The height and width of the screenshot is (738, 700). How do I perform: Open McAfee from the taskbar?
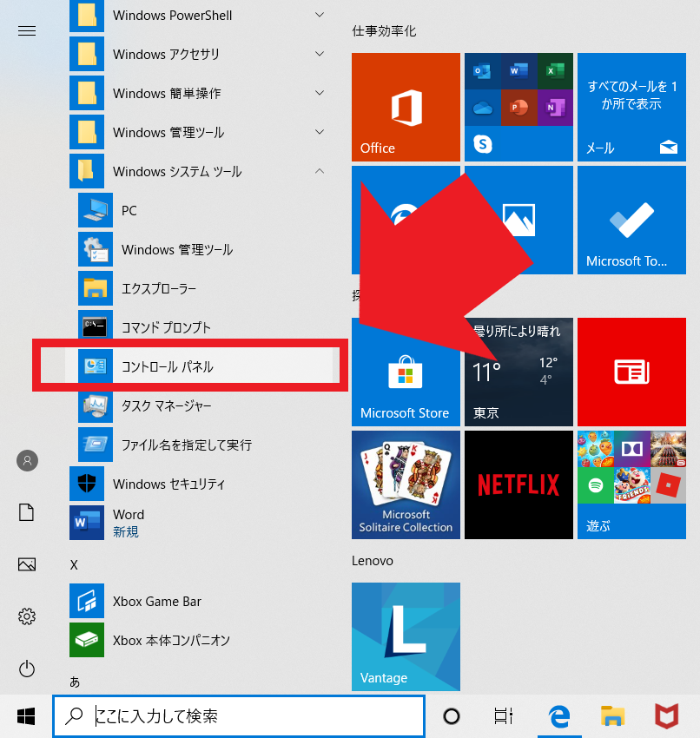tap(667, 716)
